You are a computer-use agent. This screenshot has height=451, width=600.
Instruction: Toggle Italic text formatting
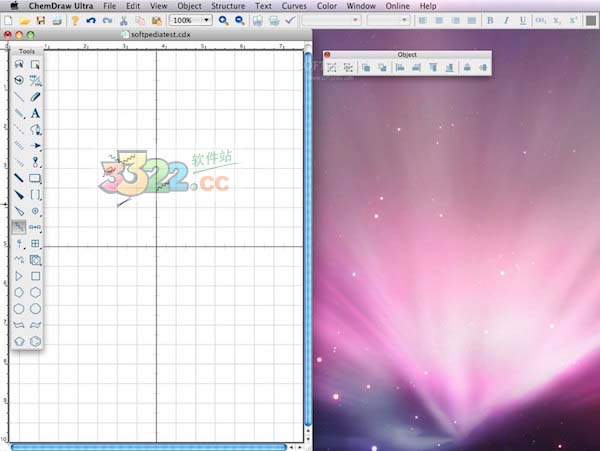[x=507, y=20]
